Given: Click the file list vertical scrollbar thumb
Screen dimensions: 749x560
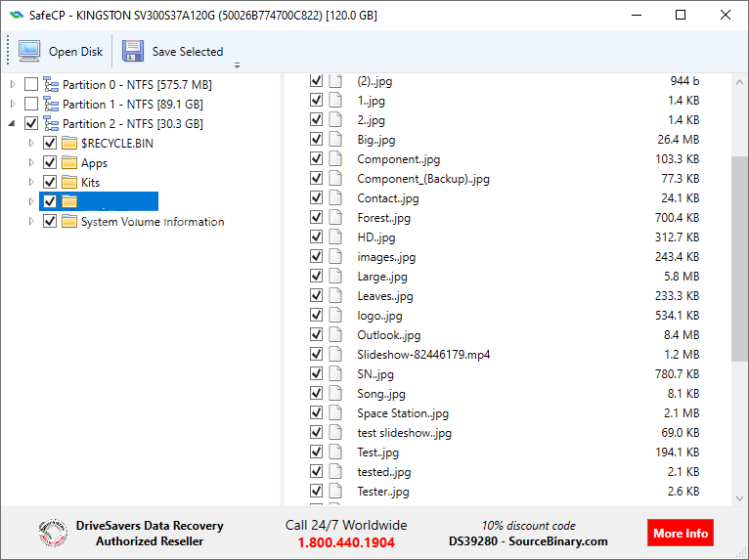Looking at the screenshot, I should 740,259.
